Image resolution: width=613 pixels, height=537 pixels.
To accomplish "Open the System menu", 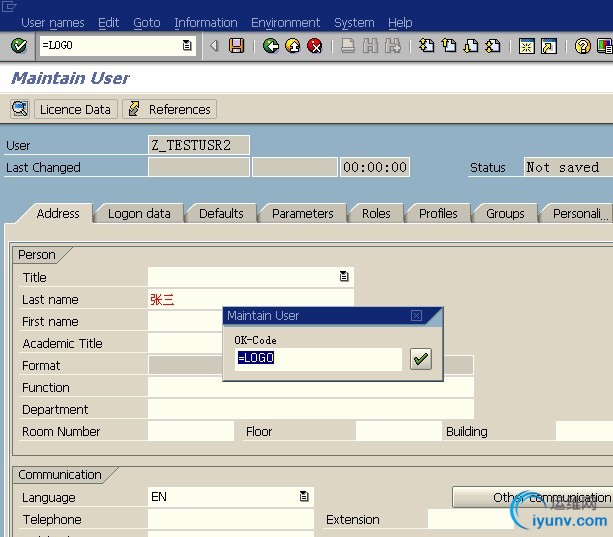I will [x=354, y=23].
